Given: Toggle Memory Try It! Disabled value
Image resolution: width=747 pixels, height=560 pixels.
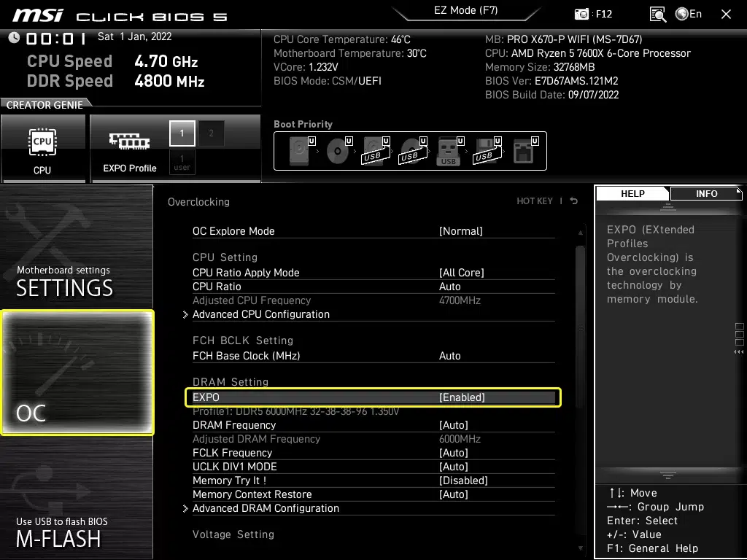Looking at the screenshot, I should click(463, 481).
